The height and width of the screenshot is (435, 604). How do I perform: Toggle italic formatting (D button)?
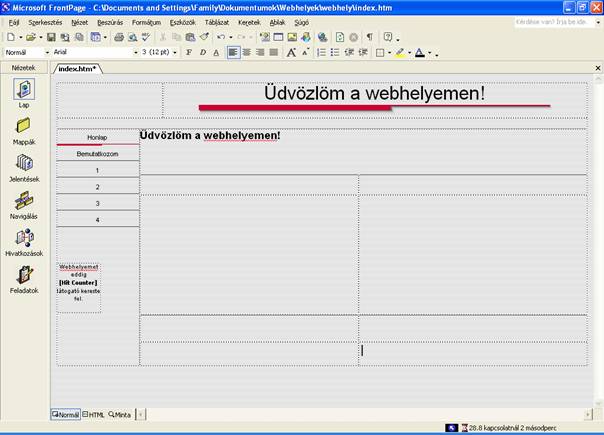[x=203, y=52]
